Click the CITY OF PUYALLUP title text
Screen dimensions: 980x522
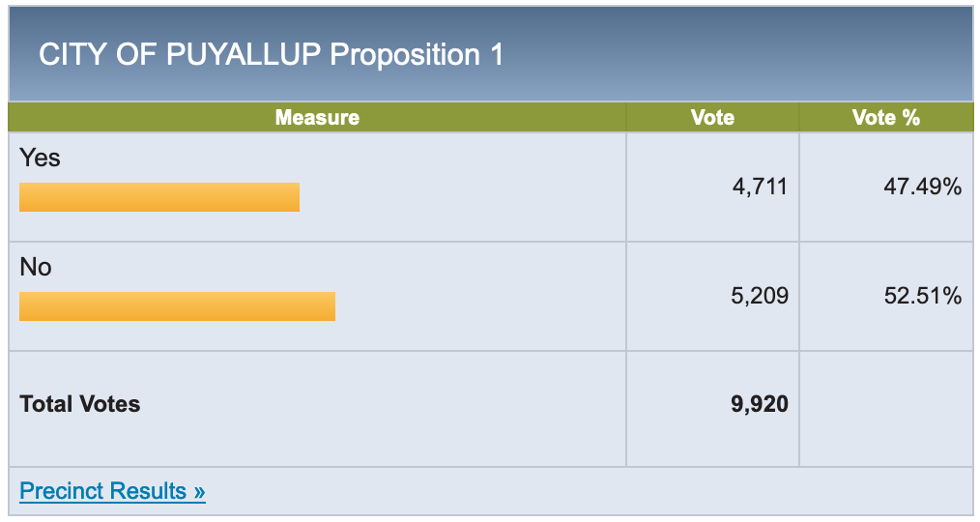tap(179, 55)
